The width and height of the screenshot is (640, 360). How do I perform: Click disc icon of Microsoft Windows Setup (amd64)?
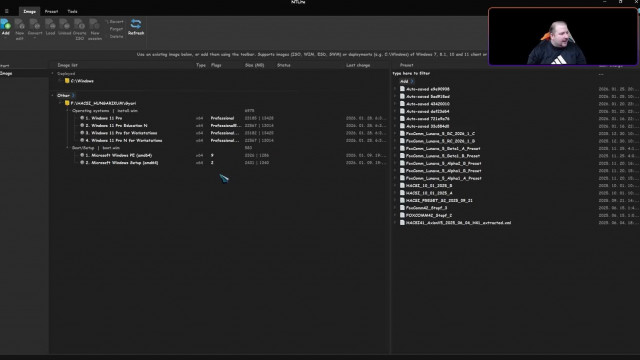click(x=82, y=162)
